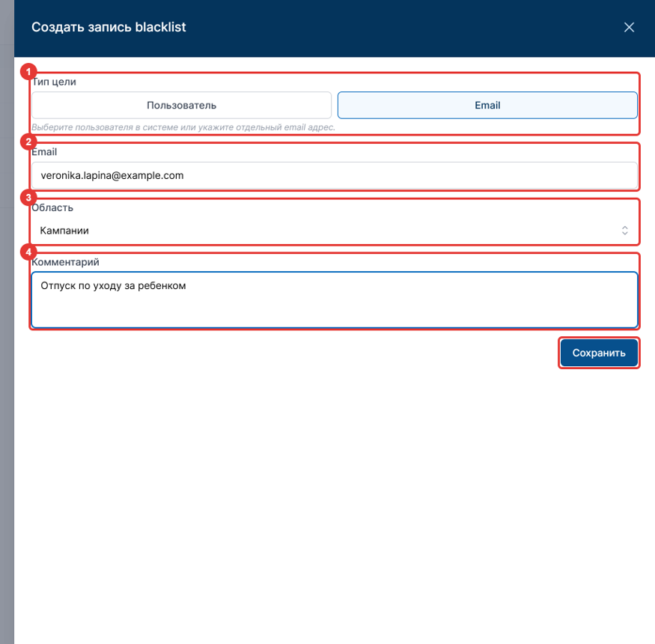Close the blacklist creation dialog

pos(629,28)
